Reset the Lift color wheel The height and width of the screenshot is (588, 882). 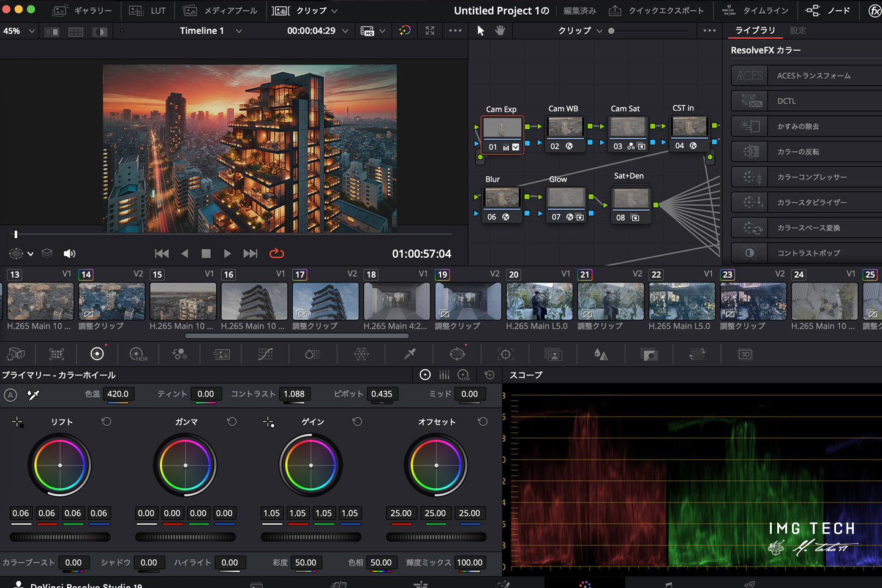pyautogui.click(x=107, y=421)
